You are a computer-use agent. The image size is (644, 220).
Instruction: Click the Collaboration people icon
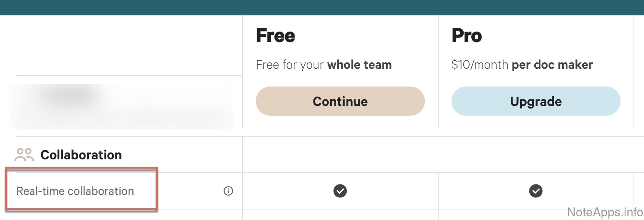pyautogui.click(x=24, y=154)
